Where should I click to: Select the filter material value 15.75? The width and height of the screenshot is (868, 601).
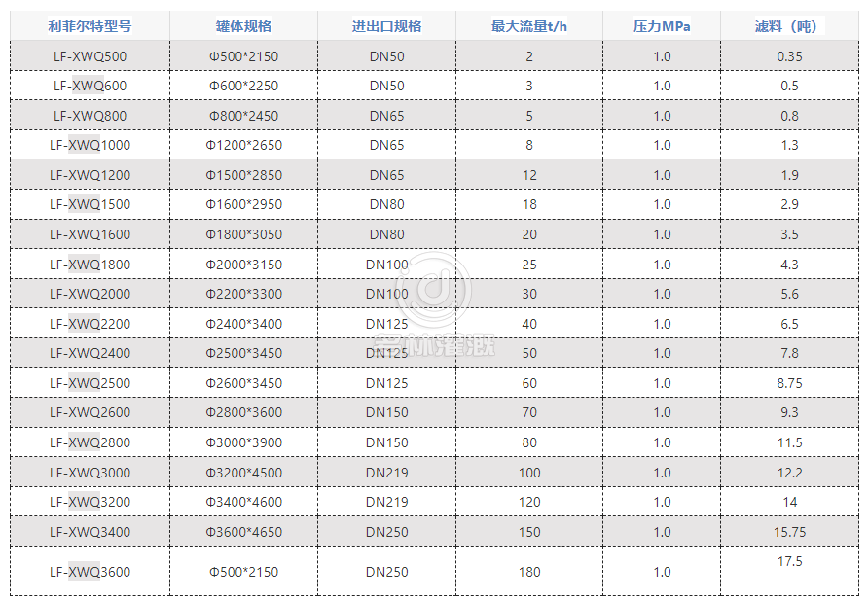point(789,532)
